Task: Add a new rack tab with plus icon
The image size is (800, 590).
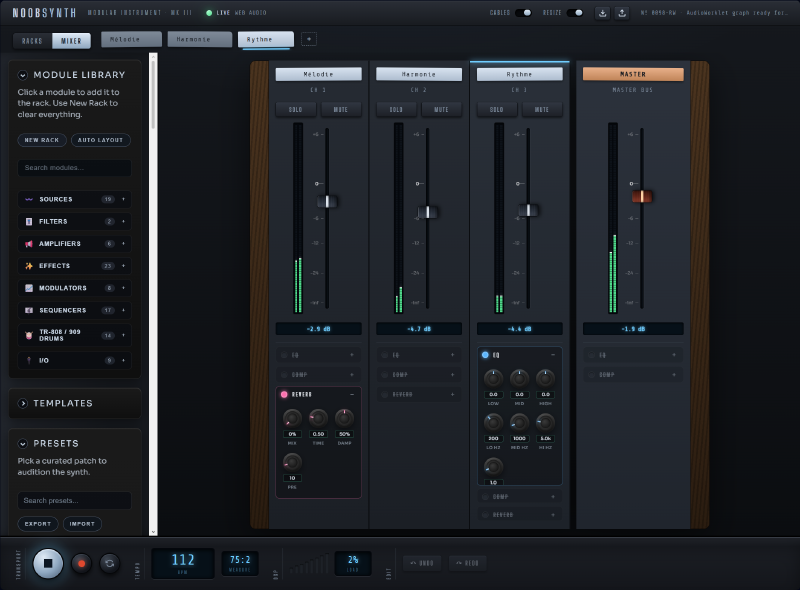Action: tap(309, 39)
